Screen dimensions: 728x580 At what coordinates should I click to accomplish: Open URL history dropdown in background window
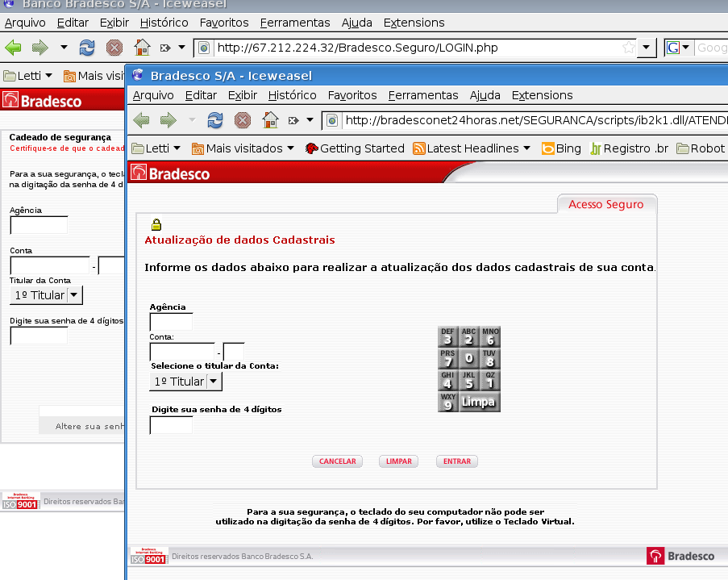coord(646,48)
